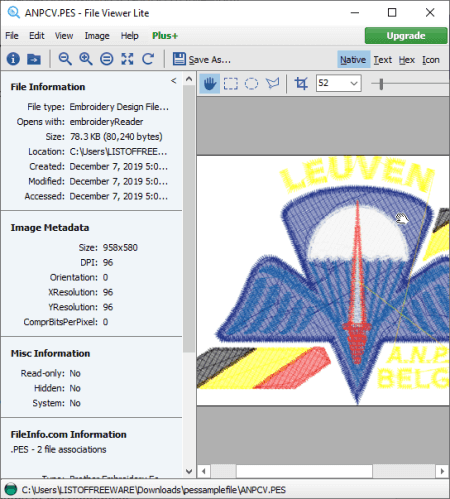Image resolution: width=450 pixels, height=499 pixels.
Task: Click the '78.3 KB (80,240 bytes)' size value
Action: (x=116, y=137)
